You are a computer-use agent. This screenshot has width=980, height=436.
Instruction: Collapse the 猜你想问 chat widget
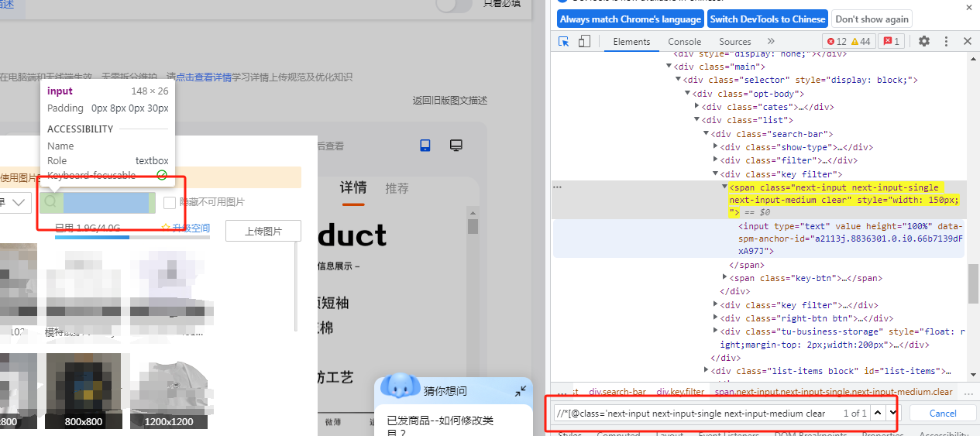520,391
